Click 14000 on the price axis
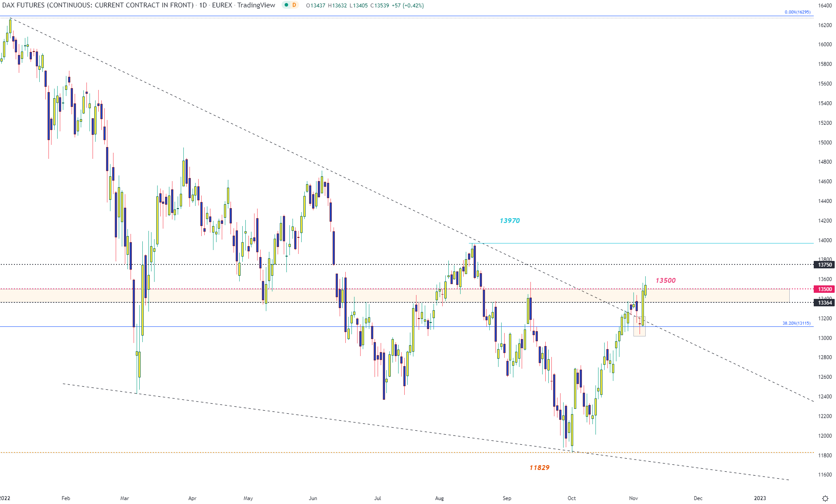 pyautogui.click(x=825, y=240)
